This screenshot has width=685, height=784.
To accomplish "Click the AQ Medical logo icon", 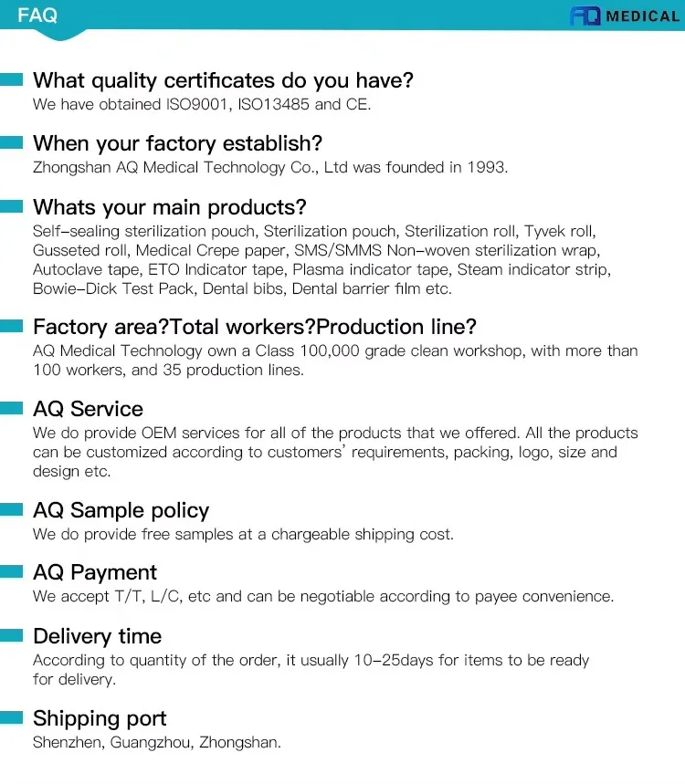I will point(585,16).
